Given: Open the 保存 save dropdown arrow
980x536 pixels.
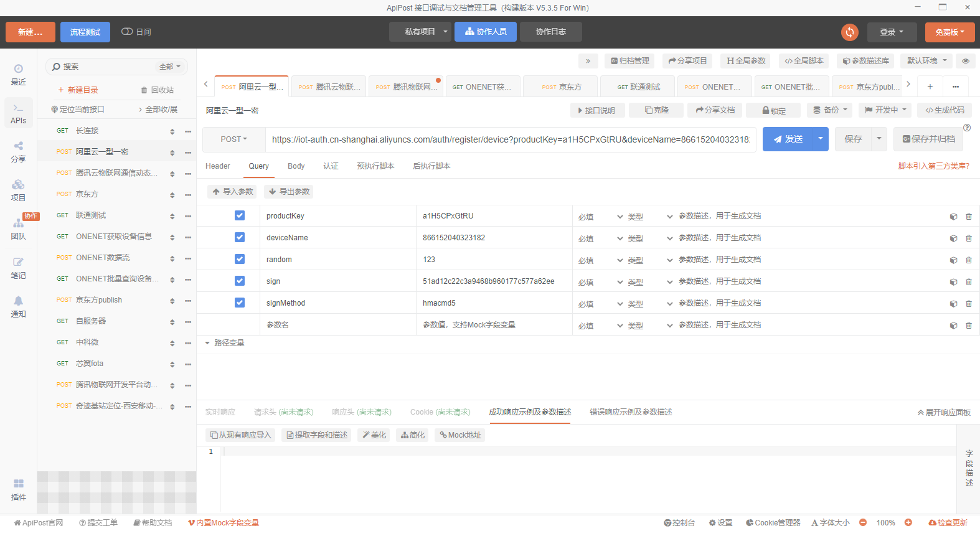Looking at the screenshot, I should pyautogui.click(x=879, y=139).
